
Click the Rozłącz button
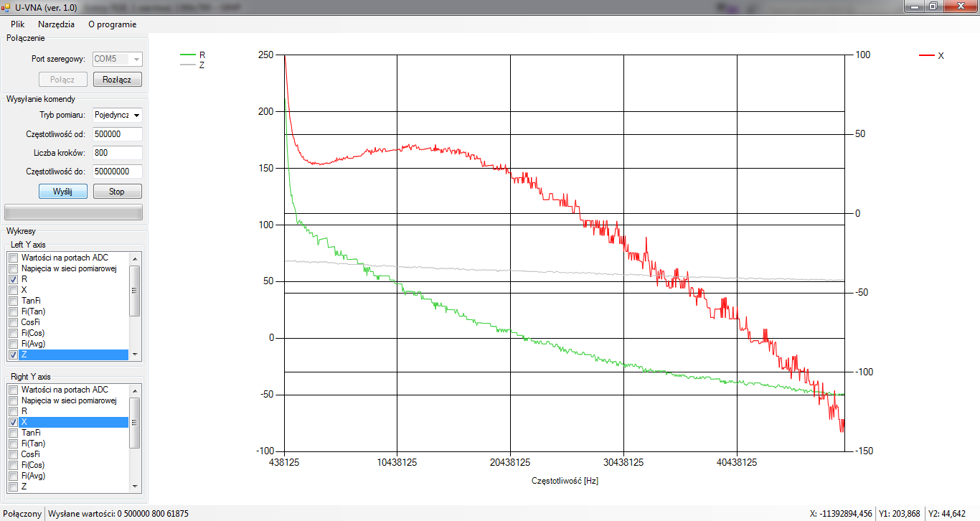click(x=117, y=80)
